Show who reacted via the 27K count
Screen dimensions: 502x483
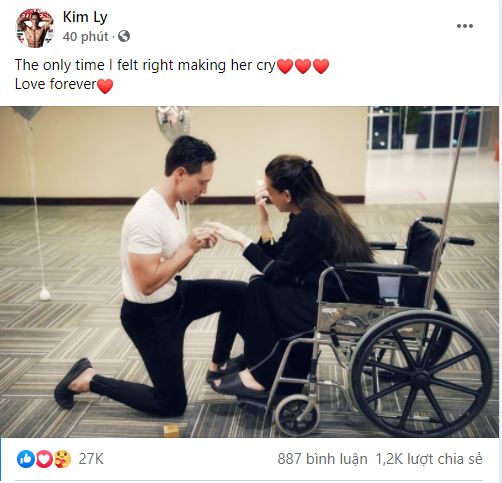[x=91, y=459]
